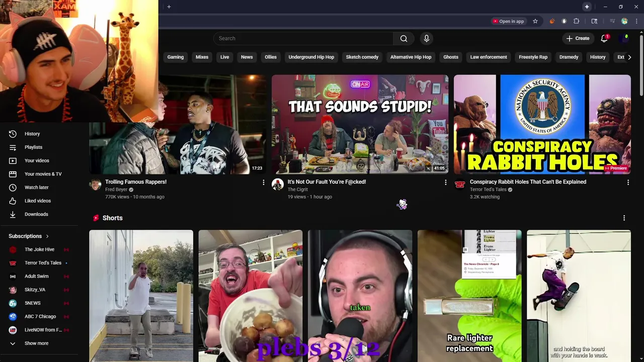Select the News chip
The image size is (644, 362).
click(x=247, y=57)
